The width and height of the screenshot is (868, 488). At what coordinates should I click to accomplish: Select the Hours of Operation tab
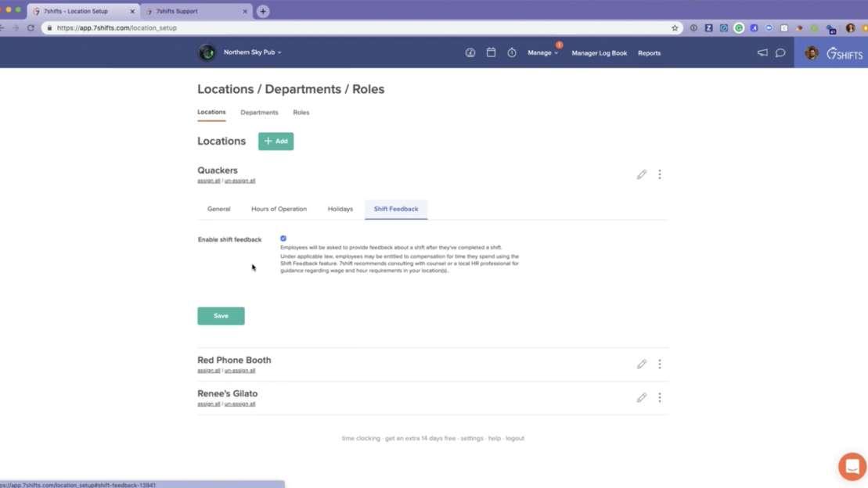click(279, 209)
